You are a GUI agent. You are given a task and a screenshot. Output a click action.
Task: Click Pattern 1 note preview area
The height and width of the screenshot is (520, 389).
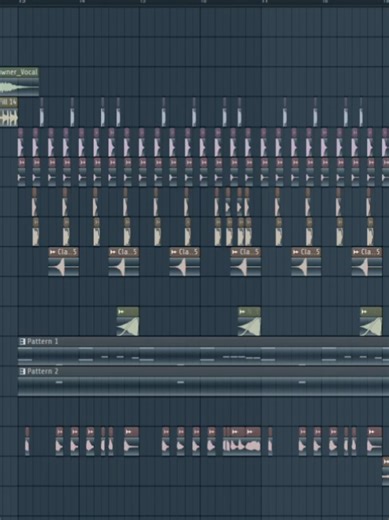[x=203, y=356]
